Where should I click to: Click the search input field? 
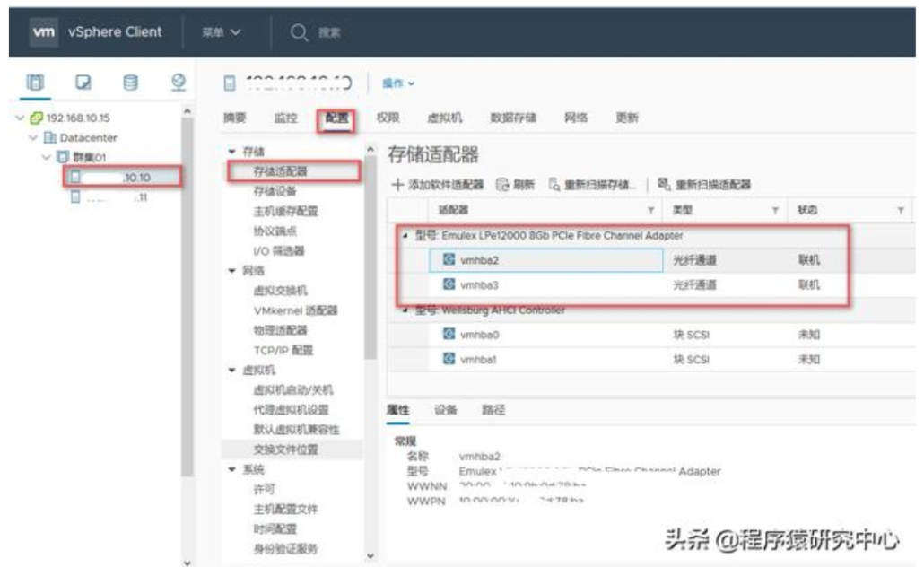click(330, 31)
